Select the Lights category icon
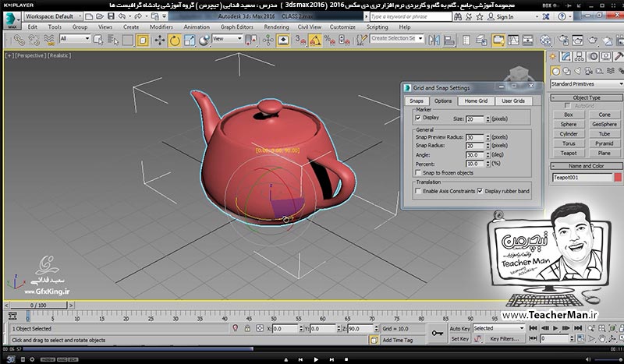This screenshot has width=624, height=364. pos(577,71)
